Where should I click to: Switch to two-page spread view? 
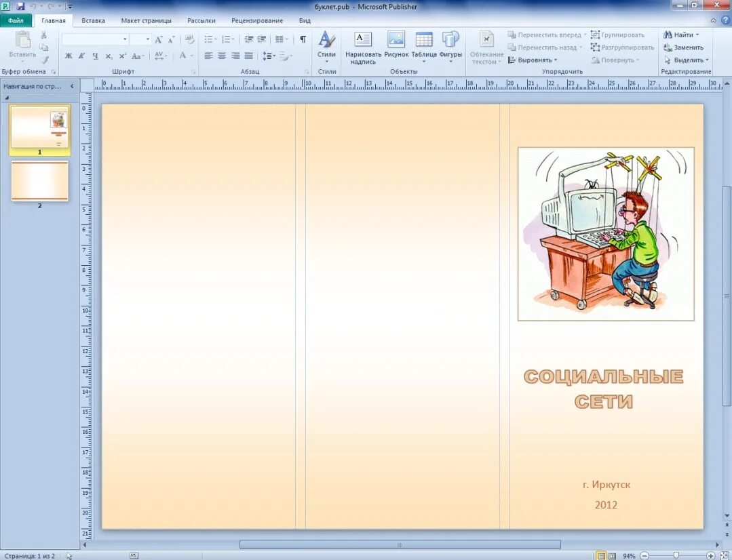[612, 556]
